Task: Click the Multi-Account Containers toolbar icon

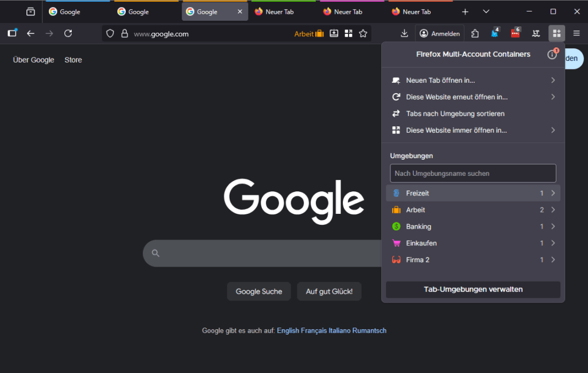Action: [556, 33]
